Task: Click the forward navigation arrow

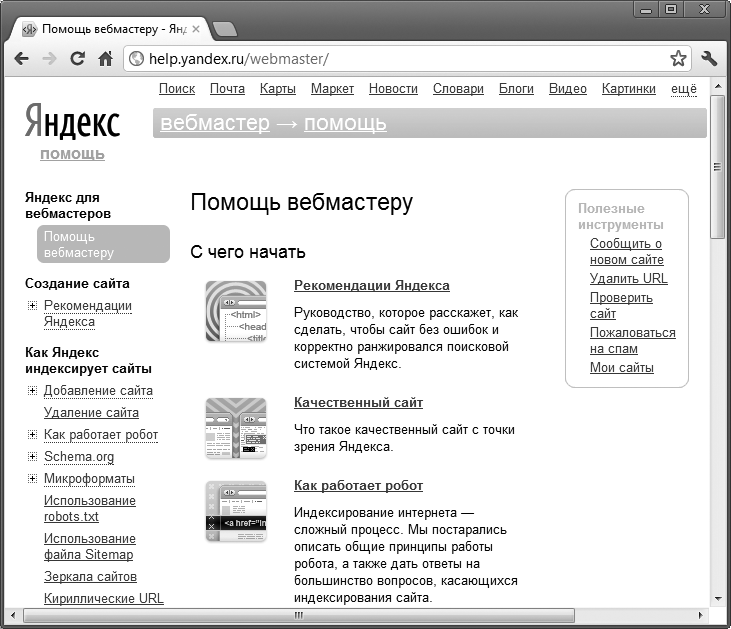Action: point(49,59)
